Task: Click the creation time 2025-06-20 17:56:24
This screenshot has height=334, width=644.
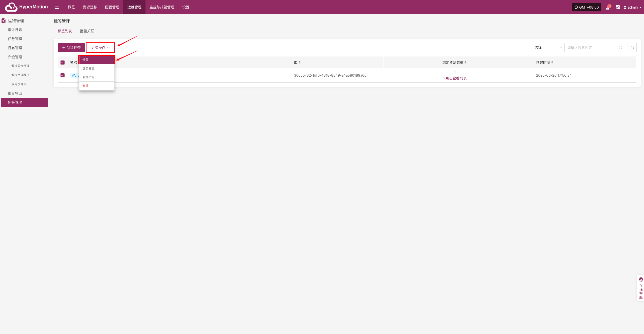Action: tap(554, 75)
